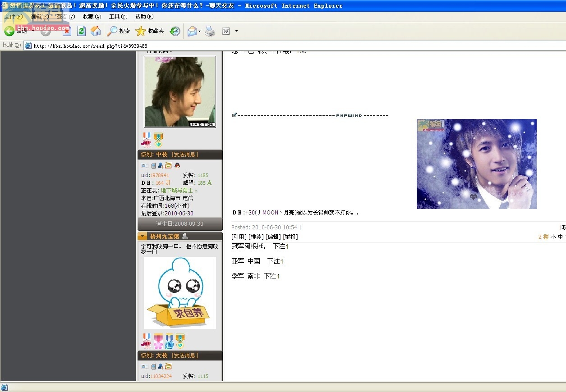Click the blue rose medal

click(x=169, y=341)
